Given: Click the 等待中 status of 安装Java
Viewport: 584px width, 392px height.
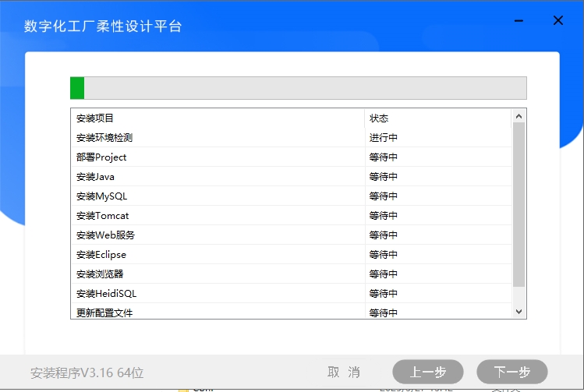Looking at the screenshot, I should tap(384, 176).
